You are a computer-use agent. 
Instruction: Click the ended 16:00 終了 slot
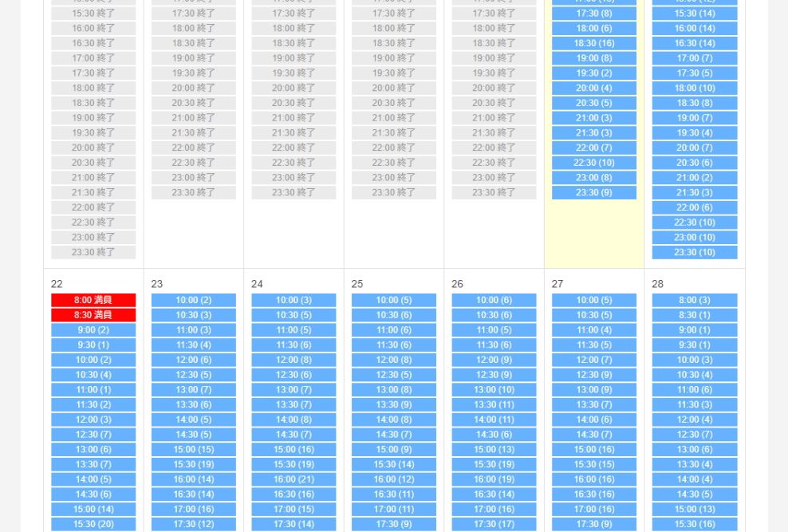tap(93, 28)
